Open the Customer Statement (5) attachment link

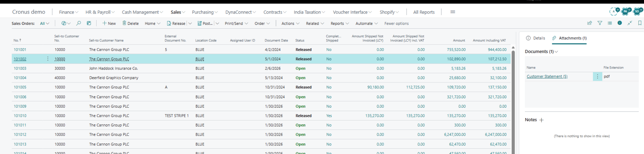(x=547, y=76)
